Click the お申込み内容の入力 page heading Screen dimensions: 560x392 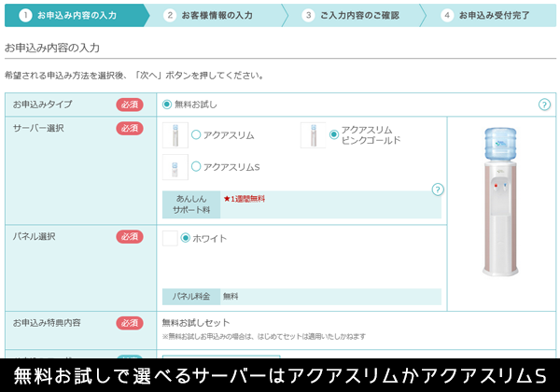(52, 48)
